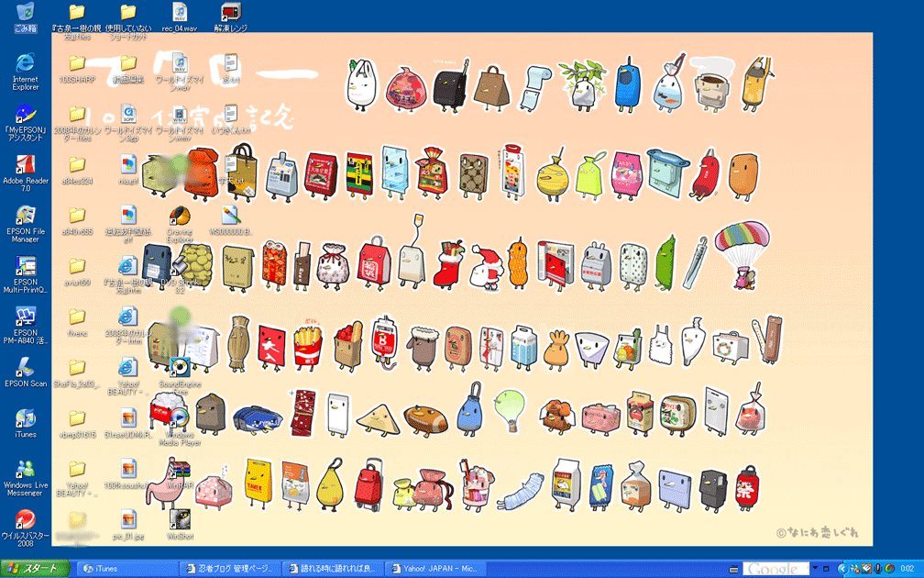Click the microphone icon in system tray
The width and height of the screenshot is (924, 578).
pos(878,569)
